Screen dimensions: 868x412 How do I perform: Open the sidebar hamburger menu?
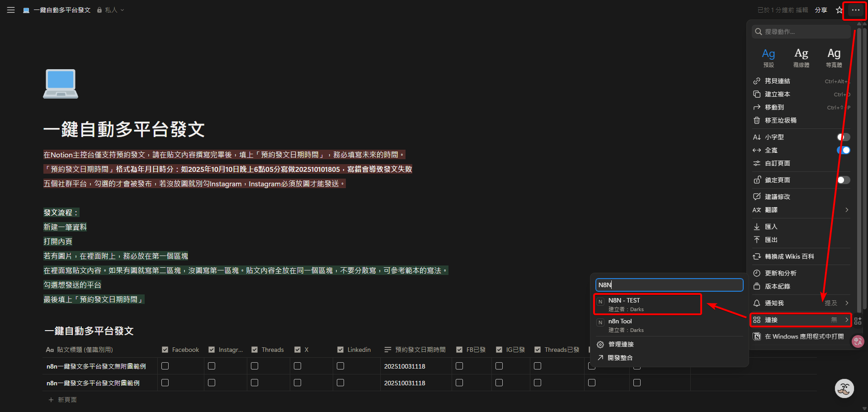pyautogui.click(x=11, y=10)
